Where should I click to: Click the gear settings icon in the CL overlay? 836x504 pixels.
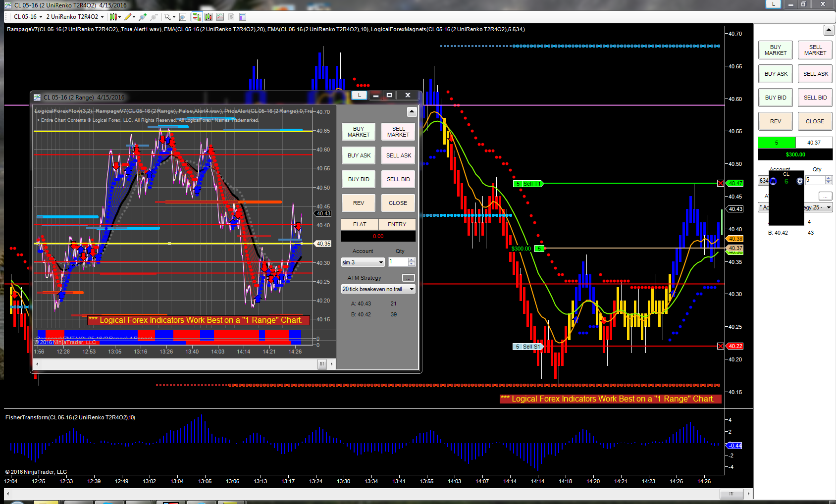click(799, 181)
